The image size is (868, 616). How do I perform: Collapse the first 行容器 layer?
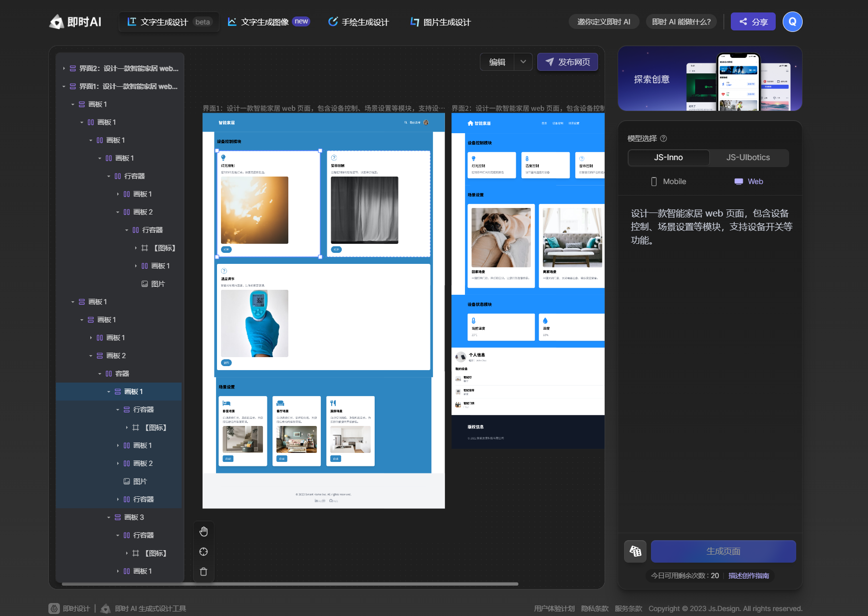109,176
